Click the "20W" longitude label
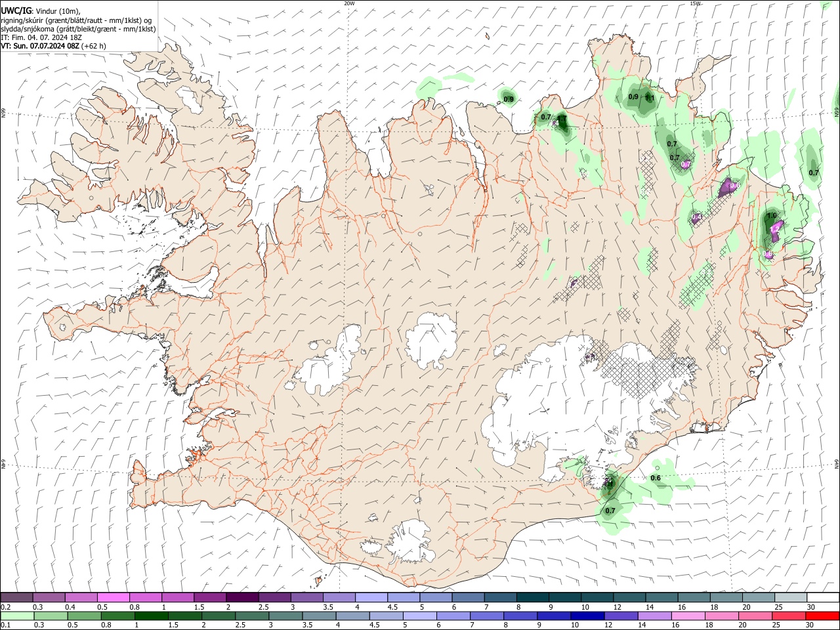Viewport: 840px width, 630px height. pyautogui.click(x=349, y=3)
